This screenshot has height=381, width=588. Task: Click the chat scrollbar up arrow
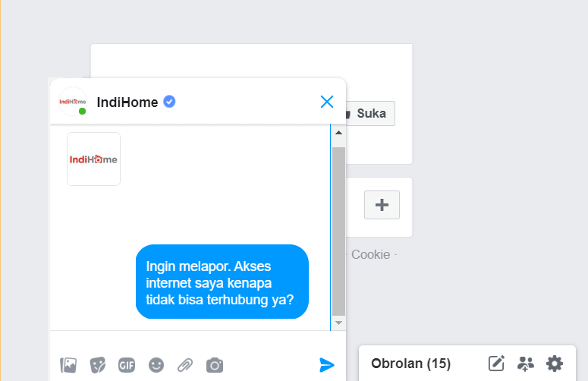[x=338, y=133]
